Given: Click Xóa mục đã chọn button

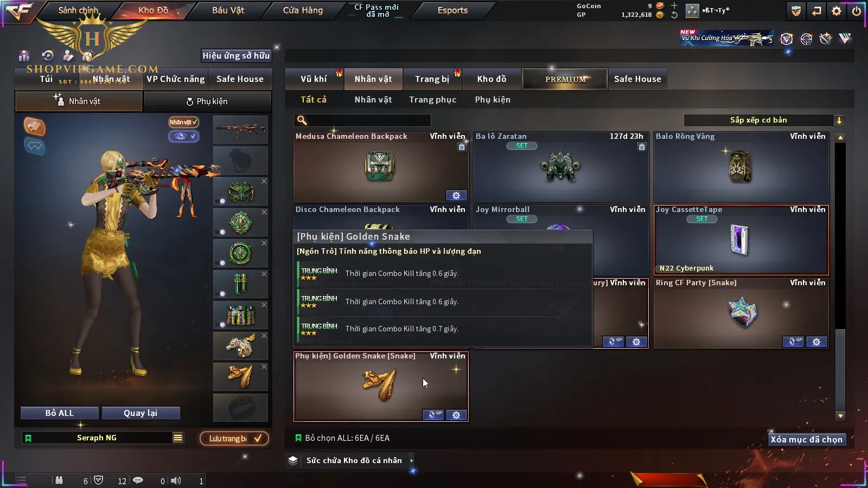Looking at the screenshot, I should (807, 440).
